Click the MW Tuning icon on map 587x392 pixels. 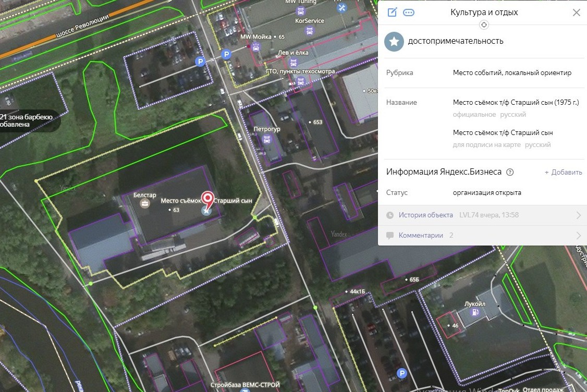tap(300, 10)
